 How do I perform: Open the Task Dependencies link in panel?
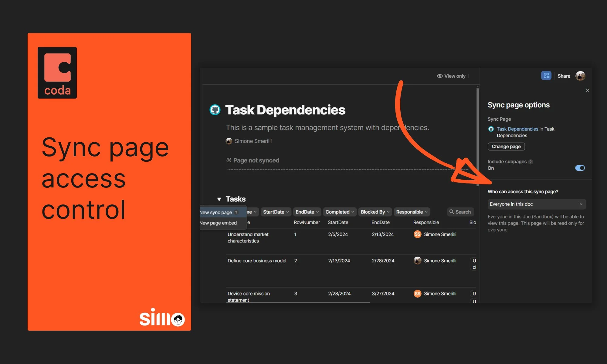[517, 129]
